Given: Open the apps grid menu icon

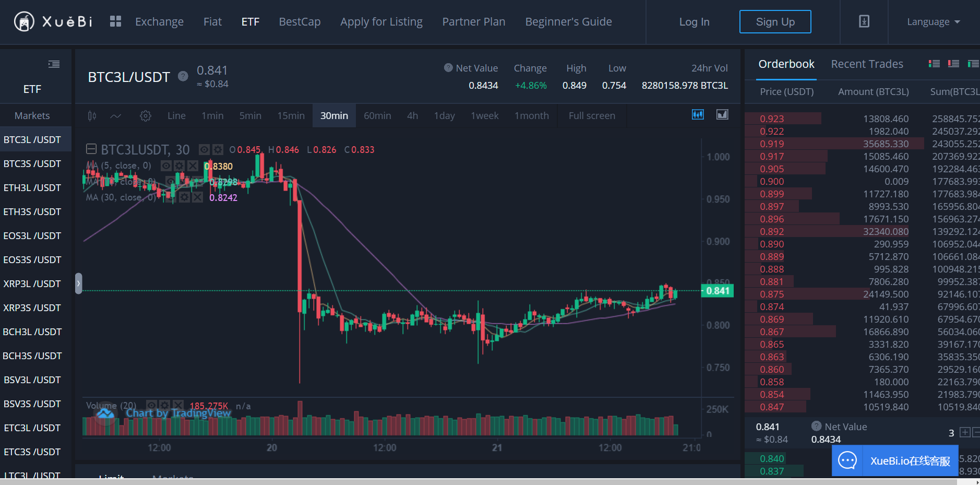Looking at the screenshot, I should (115, 21).
